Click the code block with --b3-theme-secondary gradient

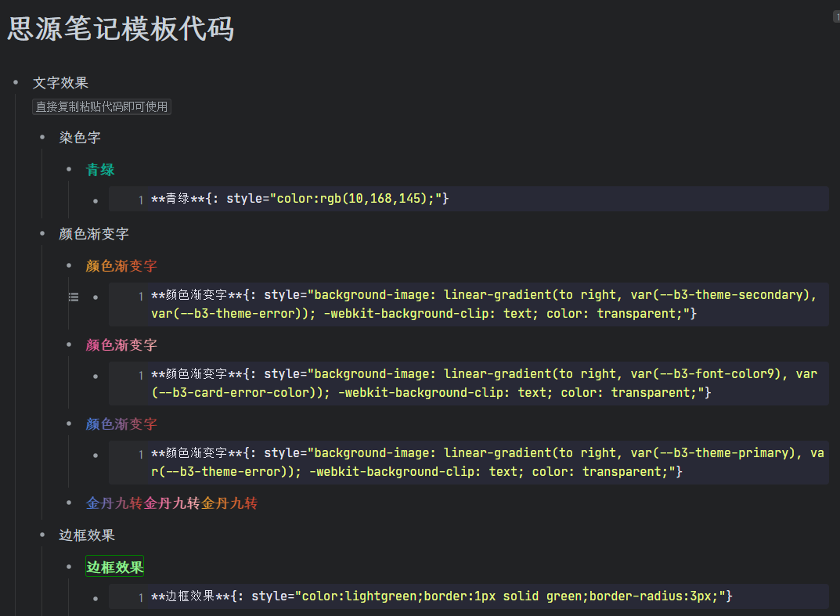pyautogui.click(x=468, y=304)
